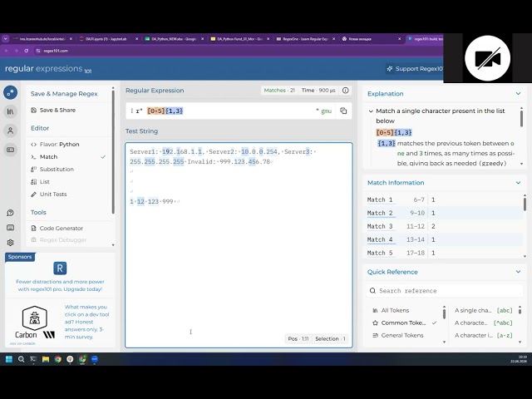Open the regex library icon in sidebar

click(x=10, y=111)
